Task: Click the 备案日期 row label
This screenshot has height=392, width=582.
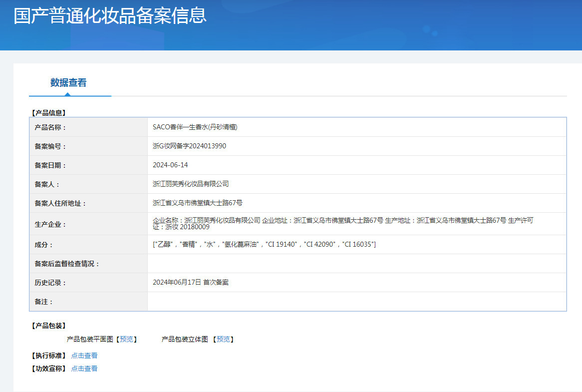Action: (50, 165)
